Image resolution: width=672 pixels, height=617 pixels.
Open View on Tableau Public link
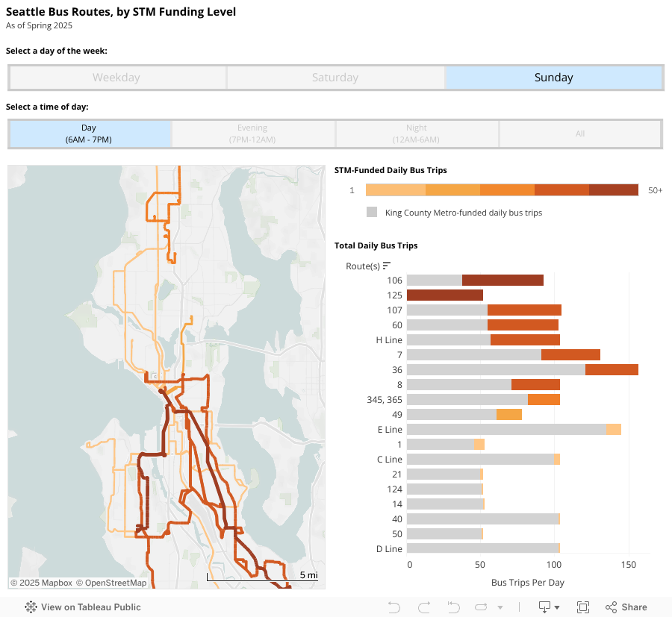point(90,607)
